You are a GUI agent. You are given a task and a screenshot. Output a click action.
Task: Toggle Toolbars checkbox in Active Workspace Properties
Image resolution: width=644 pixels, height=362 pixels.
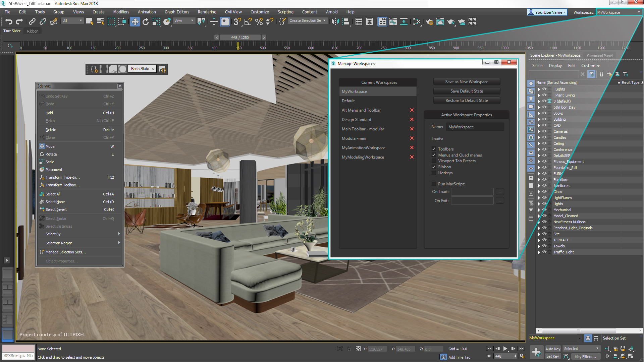[434, 148]
